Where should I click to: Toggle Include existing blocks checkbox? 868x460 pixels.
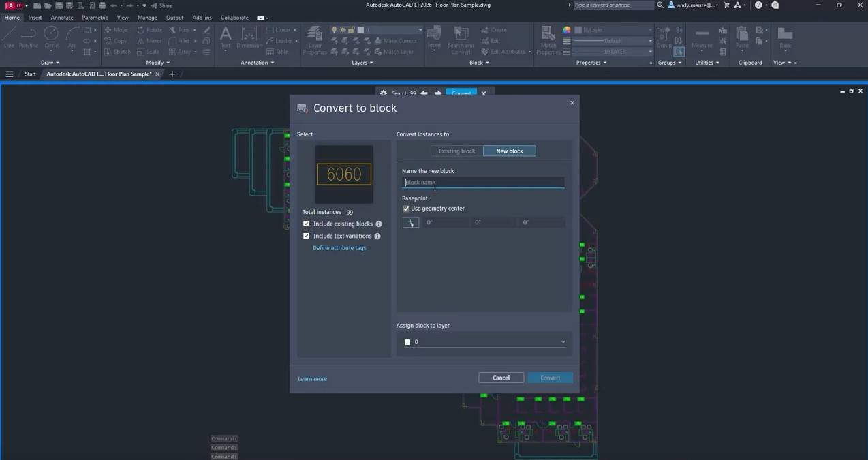[x=306, y=224]
